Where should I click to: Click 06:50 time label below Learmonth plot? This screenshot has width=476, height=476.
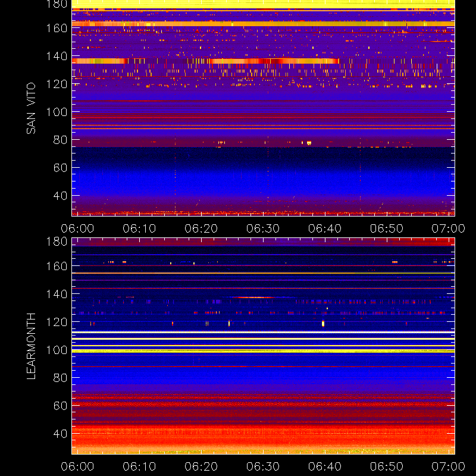386,466
